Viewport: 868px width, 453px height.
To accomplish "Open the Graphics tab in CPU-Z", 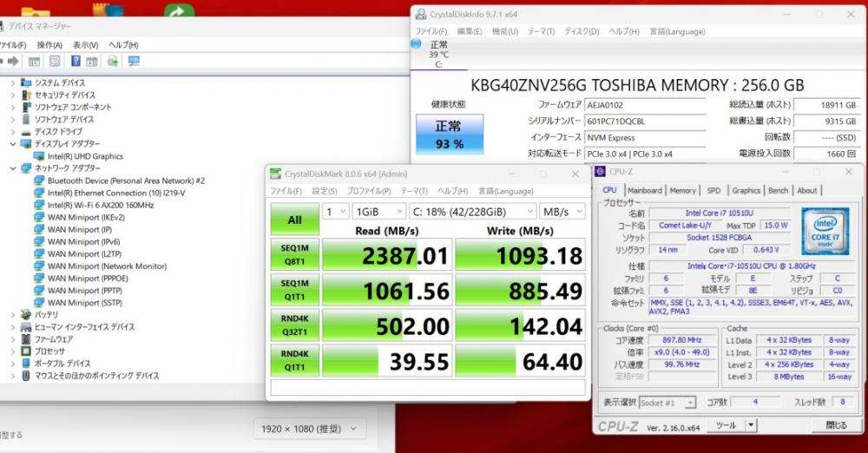I will tap(746, 190).
